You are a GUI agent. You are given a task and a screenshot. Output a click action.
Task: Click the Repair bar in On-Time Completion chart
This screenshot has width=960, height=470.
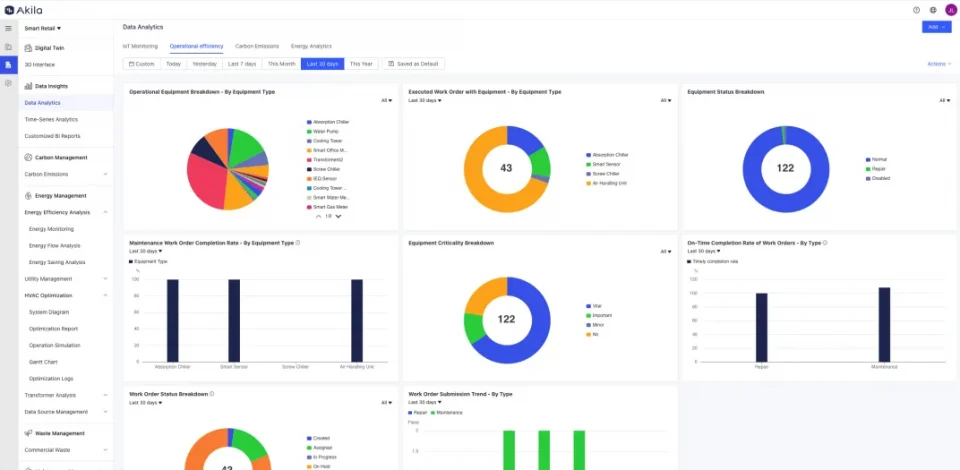762,327
